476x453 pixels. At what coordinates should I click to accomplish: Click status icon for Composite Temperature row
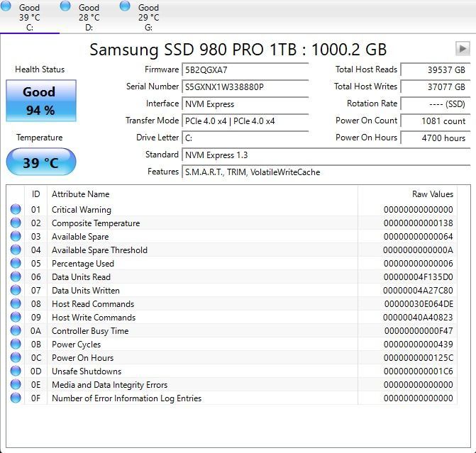16,223
